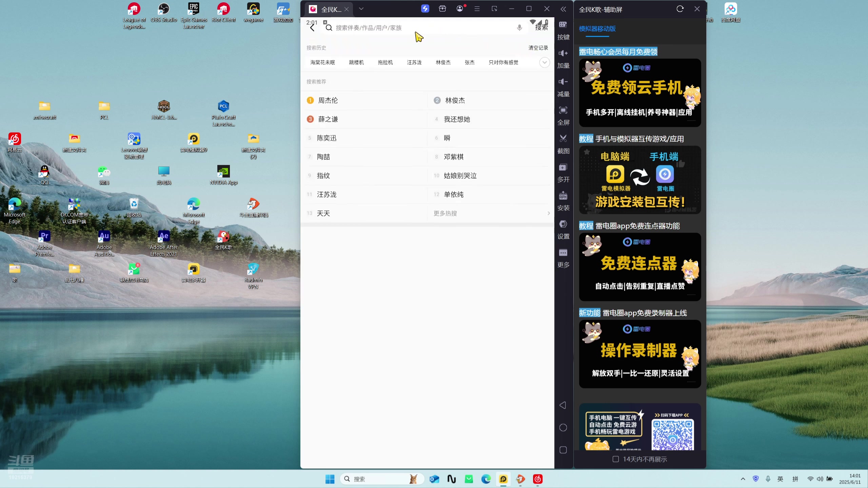Open 雷电畅心会员每月免费领 link
Viewport: 868px width, 488px height.
click(x=618, y=52)
